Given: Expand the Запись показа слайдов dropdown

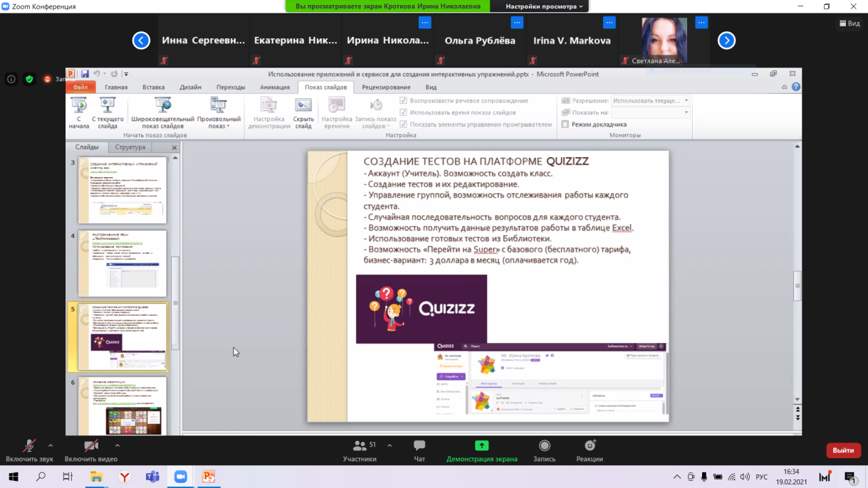Looking at the screenshot, I should pos(376,113).
